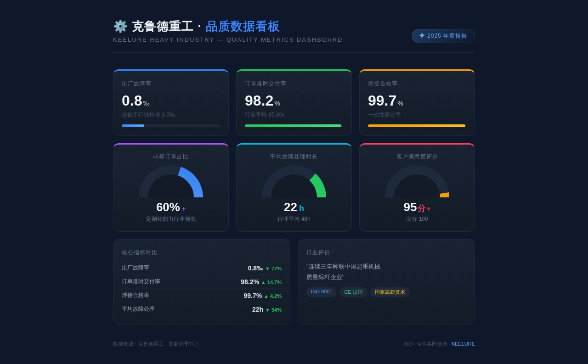Click 行业平均 48h caption
Image resolution: width=588 pixels, height=364 pixels.
pyautogui.click(x=294, y=219)
